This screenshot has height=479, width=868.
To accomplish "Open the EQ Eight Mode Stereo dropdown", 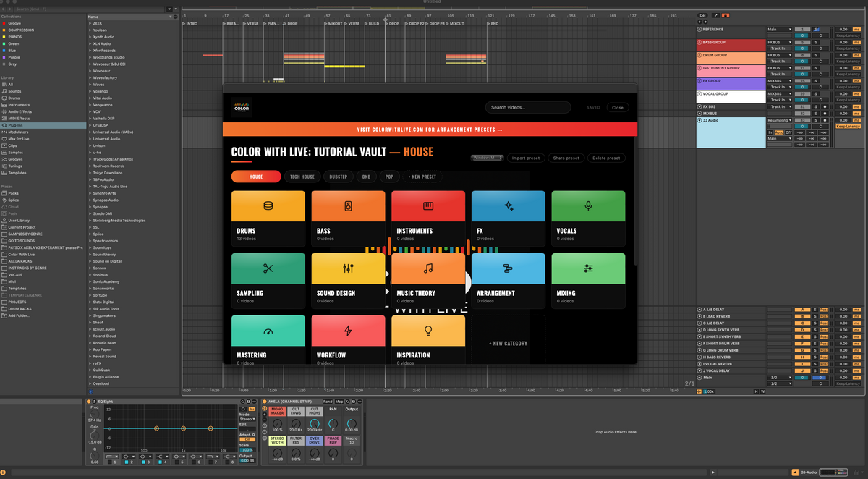I will pos(247,419).
